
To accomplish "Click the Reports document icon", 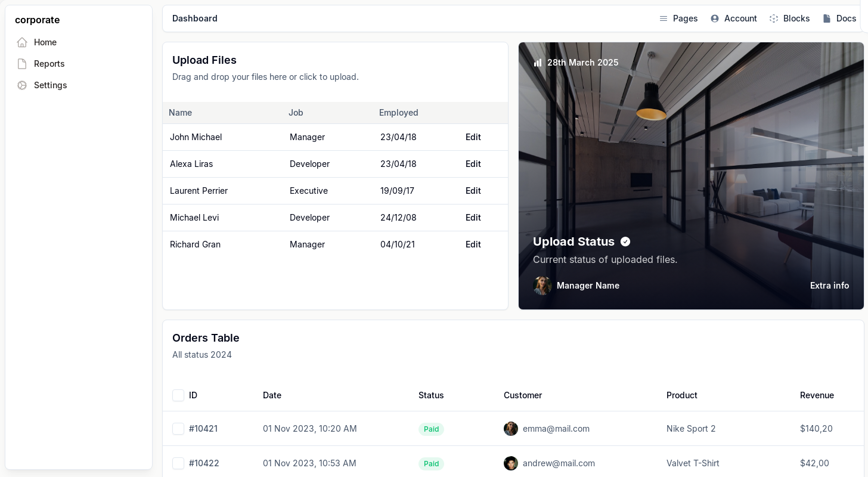I will click(x=22, y=64).
